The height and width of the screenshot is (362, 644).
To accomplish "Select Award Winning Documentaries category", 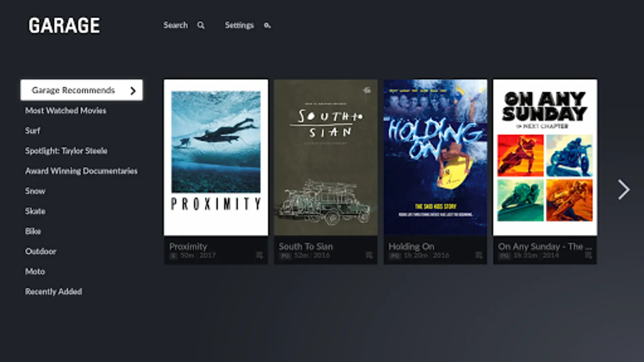I will coord(81,171).
